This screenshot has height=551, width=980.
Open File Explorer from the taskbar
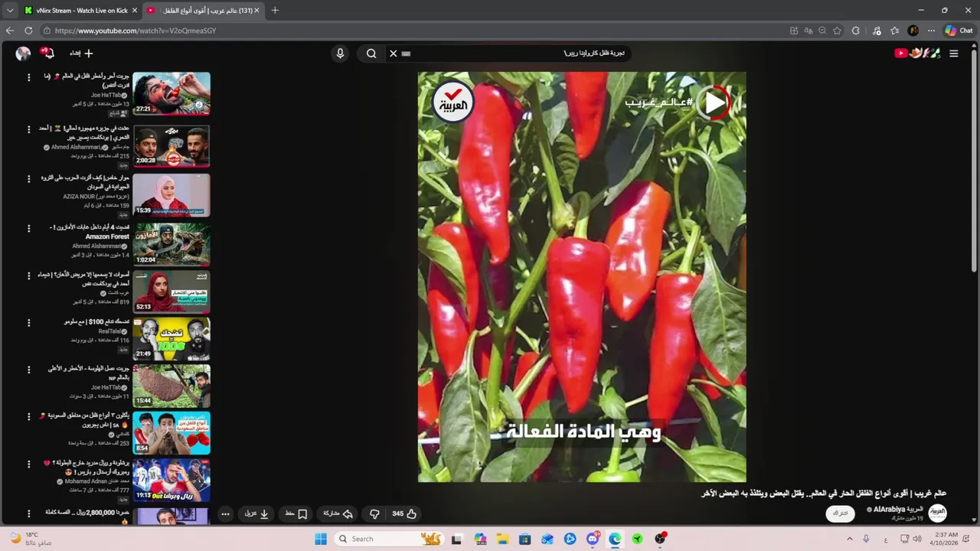(502, 539)
